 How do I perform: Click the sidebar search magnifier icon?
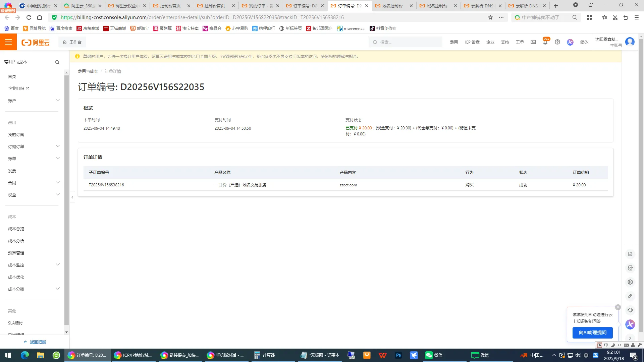(57, 62)
